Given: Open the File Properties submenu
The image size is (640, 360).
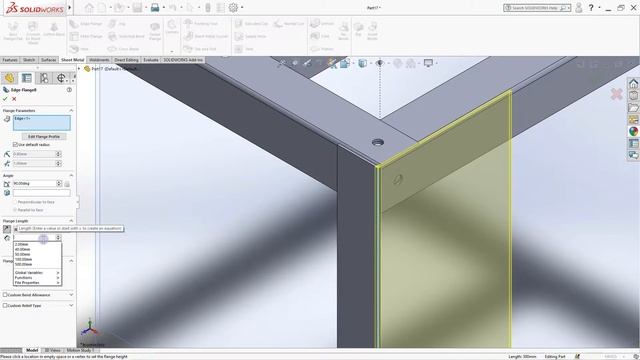Looking at the screenshot, I should [x=37, y=282].
